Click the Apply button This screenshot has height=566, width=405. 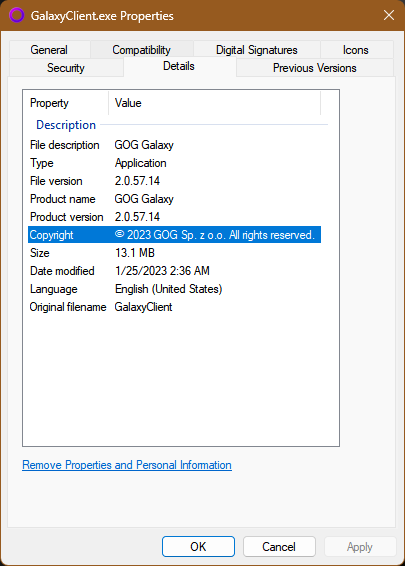(360, 547)
